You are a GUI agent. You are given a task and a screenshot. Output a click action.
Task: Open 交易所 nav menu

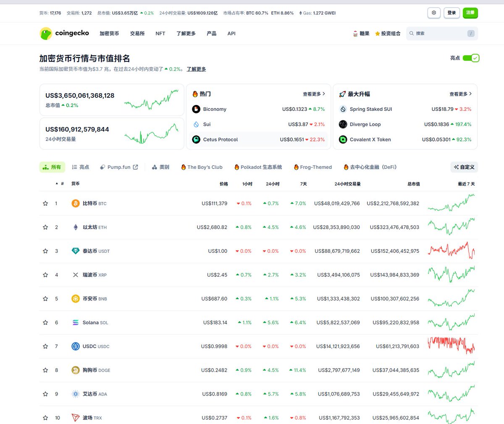pyautogui.click(x=137, y=34)
